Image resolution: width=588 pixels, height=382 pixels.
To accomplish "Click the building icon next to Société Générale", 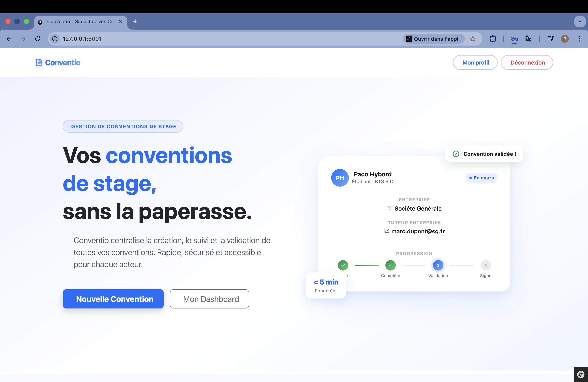I will pos(390,208).
